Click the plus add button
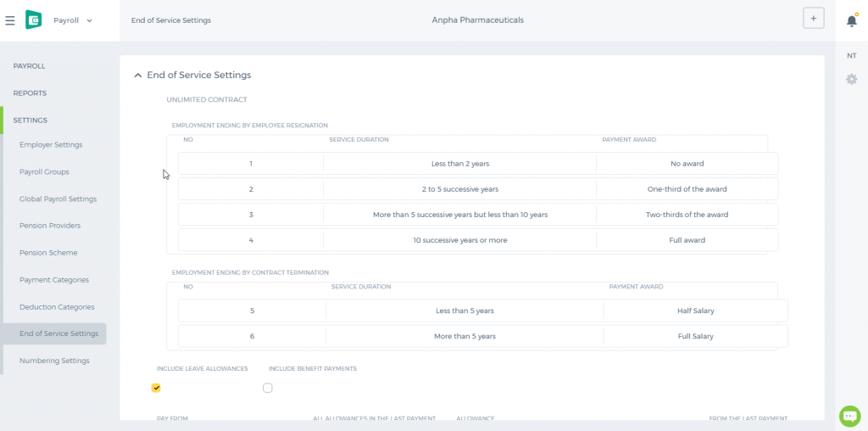868x431 pixels. point(813,19)
